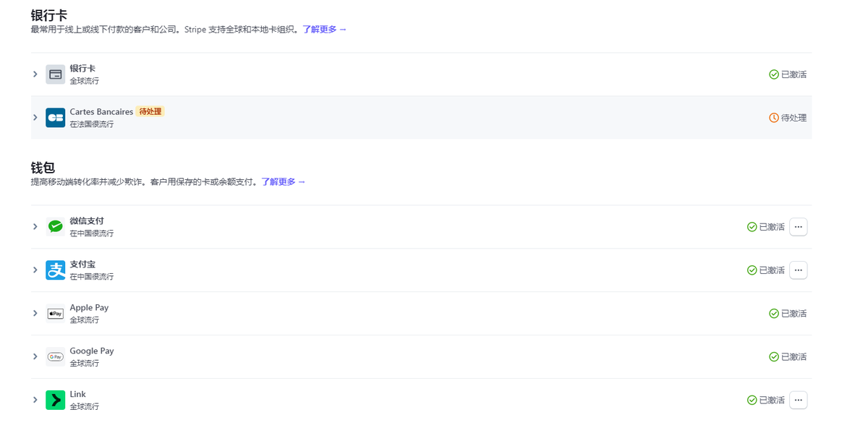The height and width of the screenshot is (433, 868).
Task: Select the Cartes Bancaires method name
Action: [x=101, y=112]
